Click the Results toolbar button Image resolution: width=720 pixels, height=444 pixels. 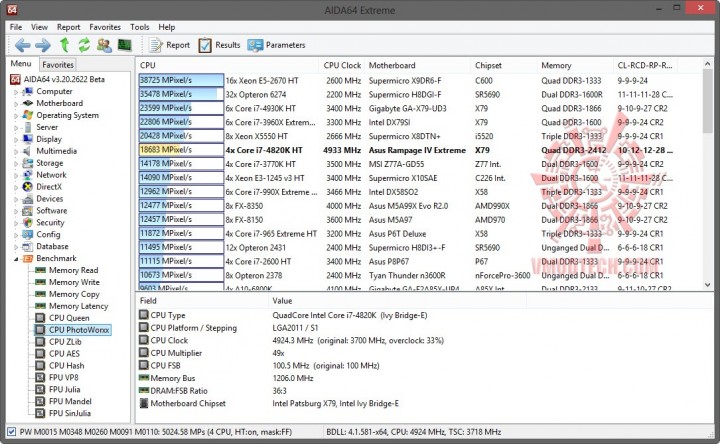[x=219, y=45]
